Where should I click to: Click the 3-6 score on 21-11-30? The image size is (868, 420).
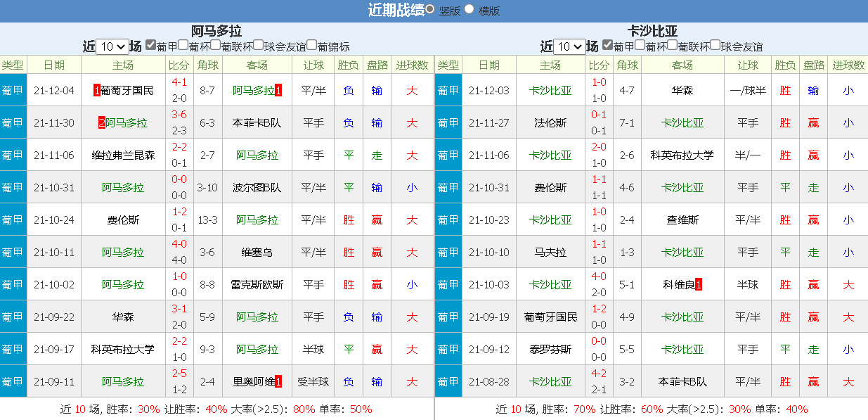point(179,115)
